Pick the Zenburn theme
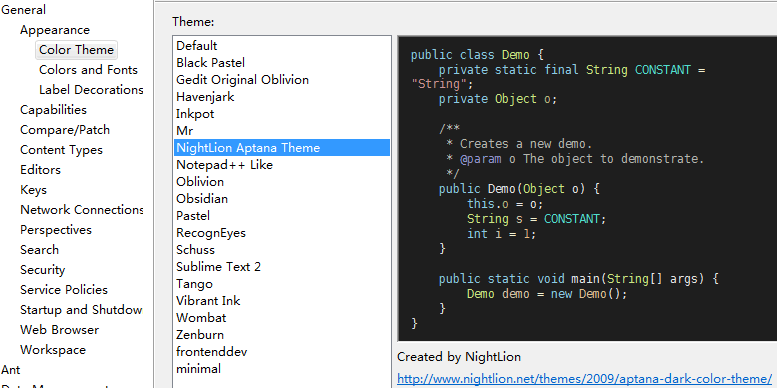 (x=282, y=334)
